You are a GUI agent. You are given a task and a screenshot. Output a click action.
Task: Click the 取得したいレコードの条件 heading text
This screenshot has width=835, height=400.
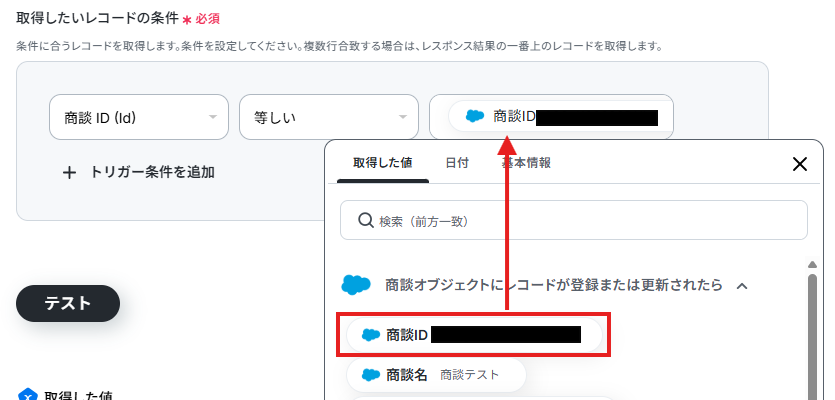(97, 18)
